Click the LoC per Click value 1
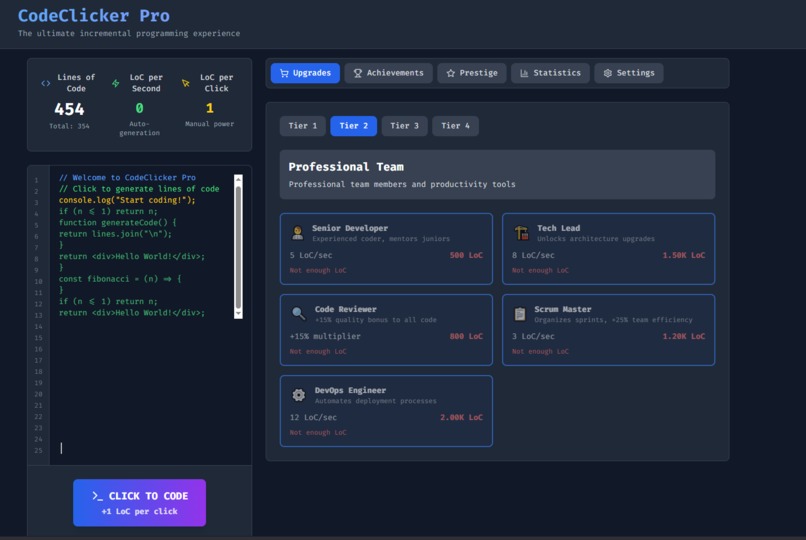This screenshot has height=540, width=806. click(209, 108)
